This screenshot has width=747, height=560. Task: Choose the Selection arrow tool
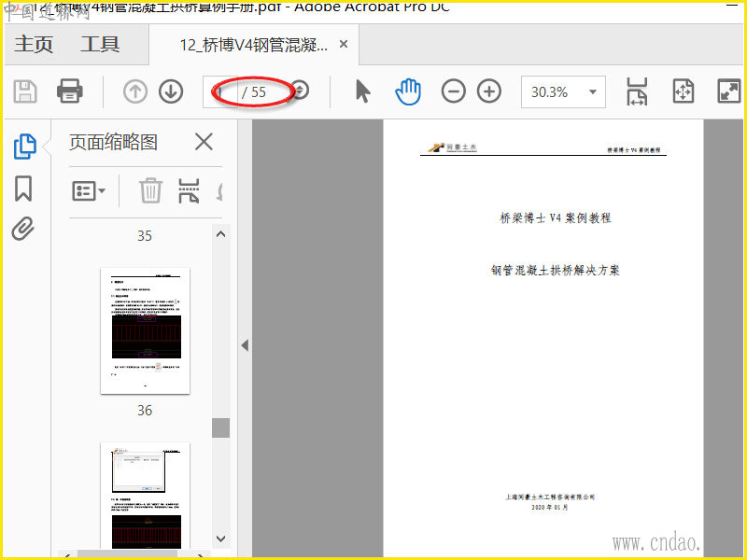click(x=362, y=91)
